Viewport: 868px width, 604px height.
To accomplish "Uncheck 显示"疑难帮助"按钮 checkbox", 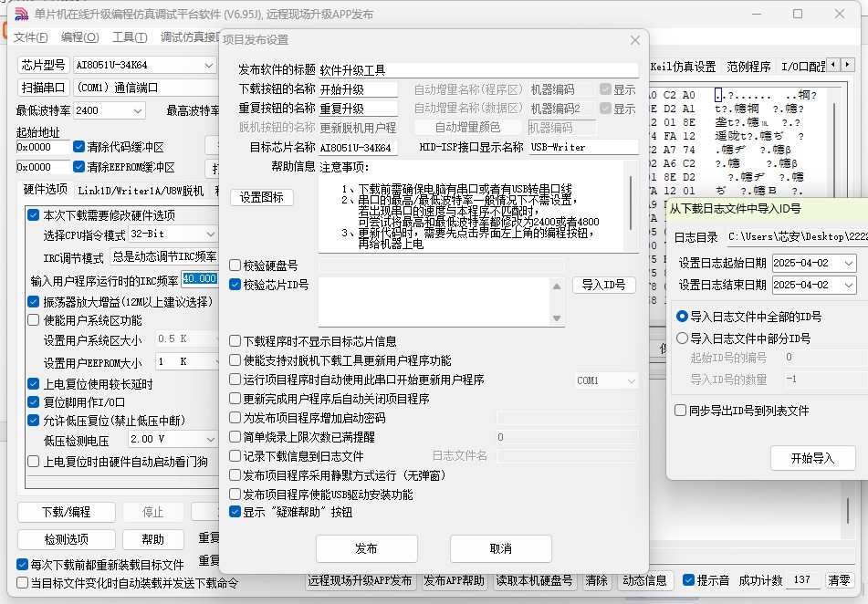I will 235,512.
